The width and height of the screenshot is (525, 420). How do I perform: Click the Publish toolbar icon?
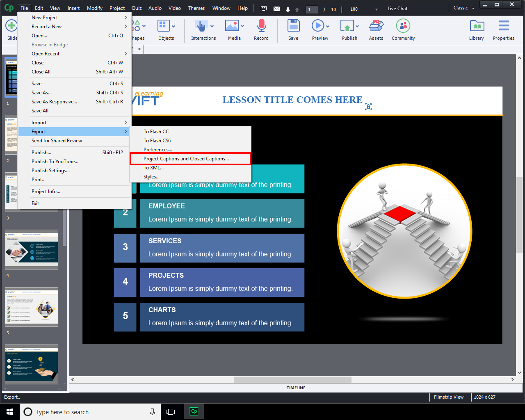pyautogui.click(x=347, y=26)
